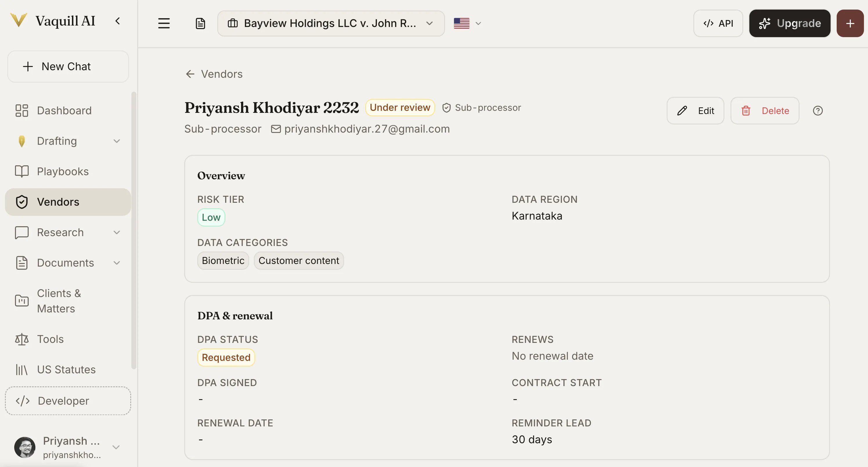Click the Karnataka data region value
868x467 pixels.
coord(537,216)
